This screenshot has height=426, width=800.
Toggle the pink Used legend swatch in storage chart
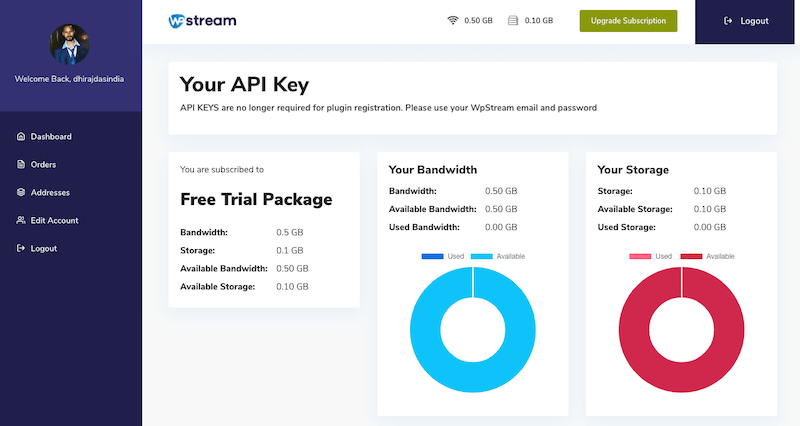[x=640, y=256]
